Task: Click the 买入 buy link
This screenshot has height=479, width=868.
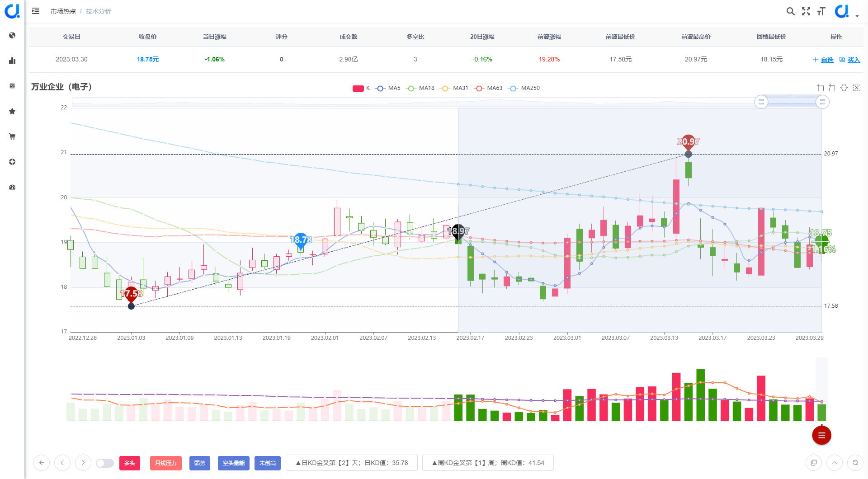Action: [x=850, y=60]
